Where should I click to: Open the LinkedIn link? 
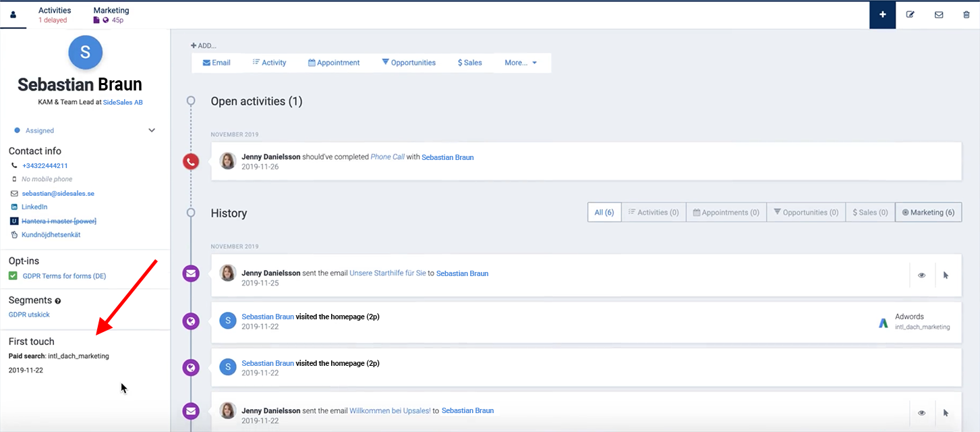[34, 207]
